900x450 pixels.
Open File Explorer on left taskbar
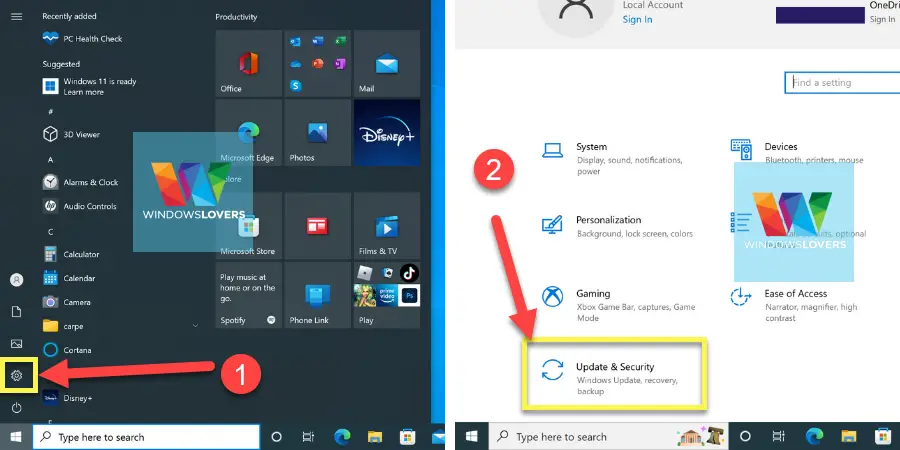pyautogui.click(x=375, y=437)
